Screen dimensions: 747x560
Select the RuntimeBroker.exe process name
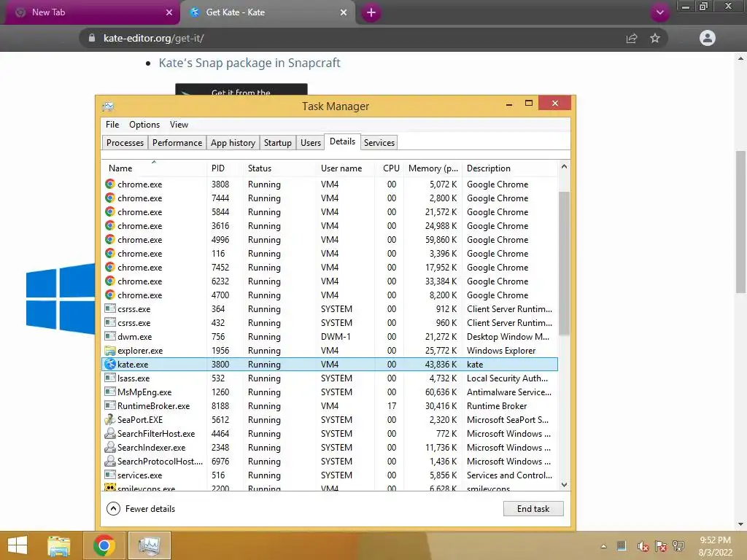pos(153,406)
